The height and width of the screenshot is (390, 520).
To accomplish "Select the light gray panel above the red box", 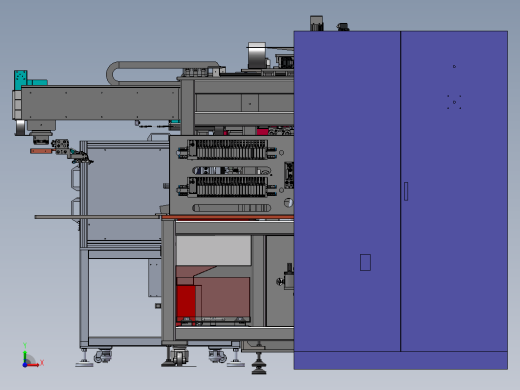I will [214, 250].
